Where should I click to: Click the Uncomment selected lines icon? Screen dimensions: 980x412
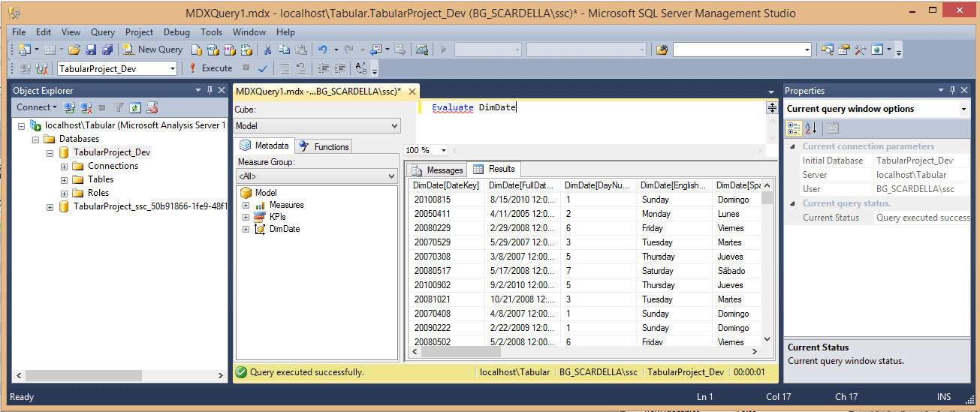(x=301, y=68)
